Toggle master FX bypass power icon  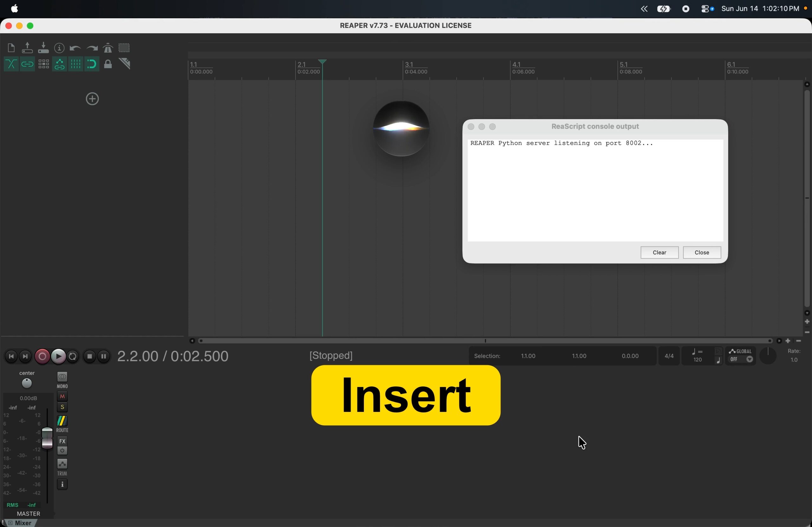point(62,451)
